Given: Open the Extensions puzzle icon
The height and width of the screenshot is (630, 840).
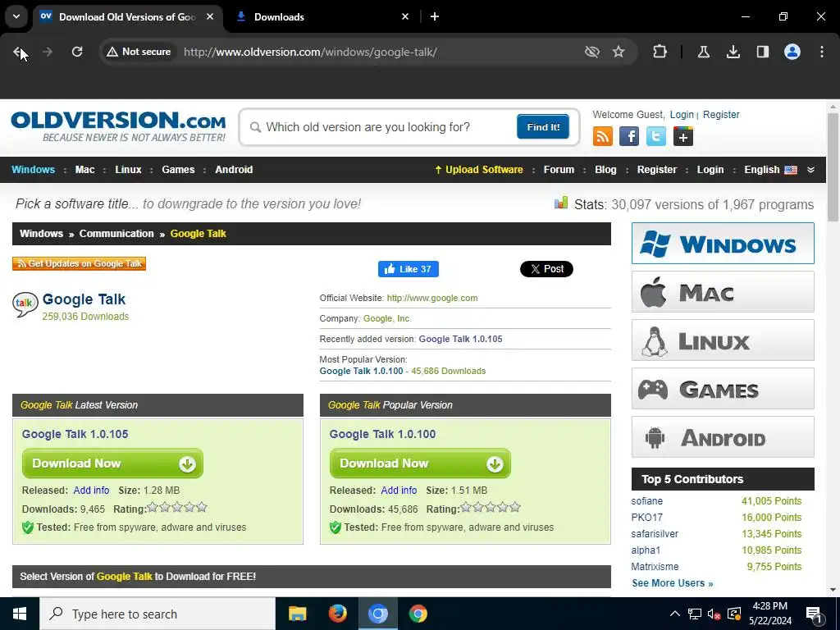Looking at the screenshot, I should 660,52.
